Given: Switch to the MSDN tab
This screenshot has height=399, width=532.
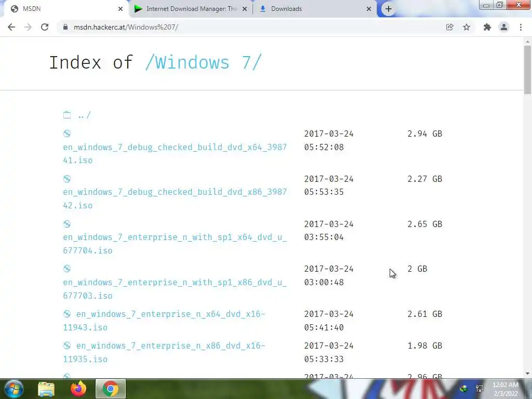Looking at the screenshot, I should [64, 9].
